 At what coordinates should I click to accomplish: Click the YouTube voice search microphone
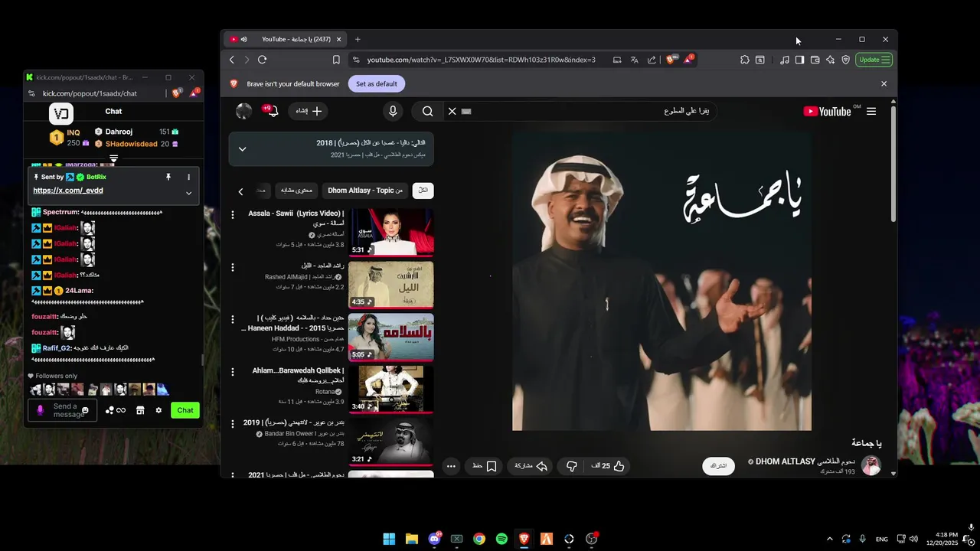pyautogui.click(x=393, y=111)
